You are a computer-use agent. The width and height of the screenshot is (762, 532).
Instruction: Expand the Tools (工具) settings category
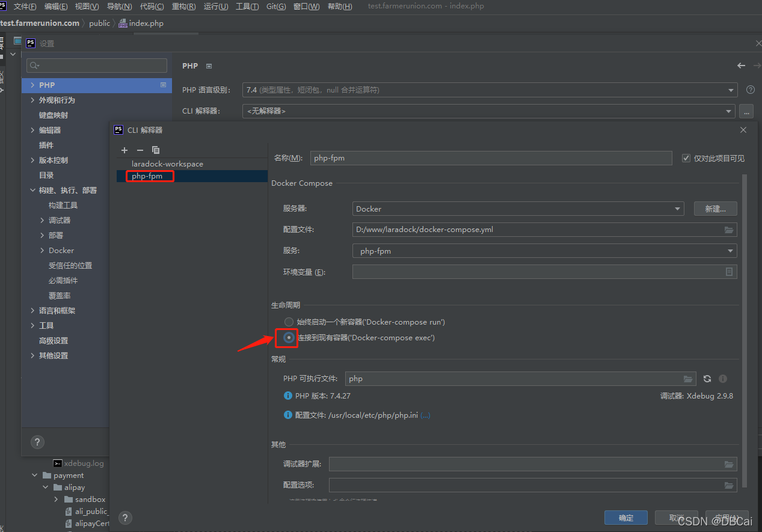(x=32, y=326)
